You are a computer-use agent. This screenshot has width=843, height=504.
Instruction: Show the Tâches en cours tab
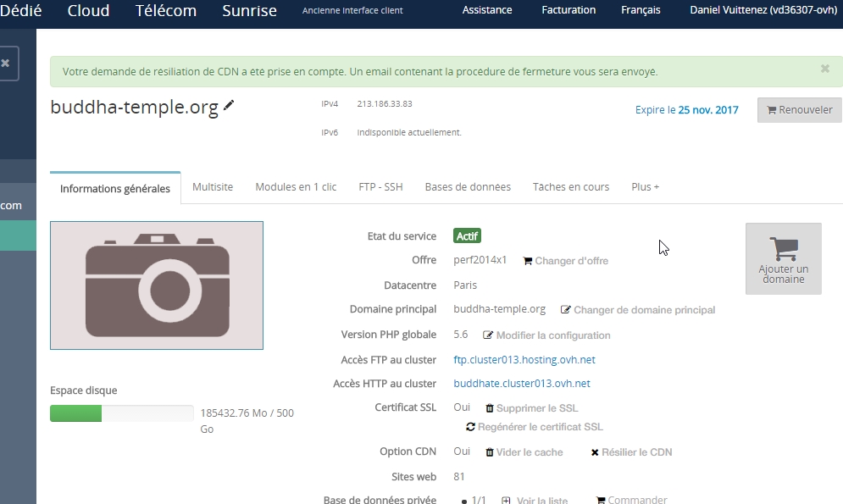(x=571, y=187)
